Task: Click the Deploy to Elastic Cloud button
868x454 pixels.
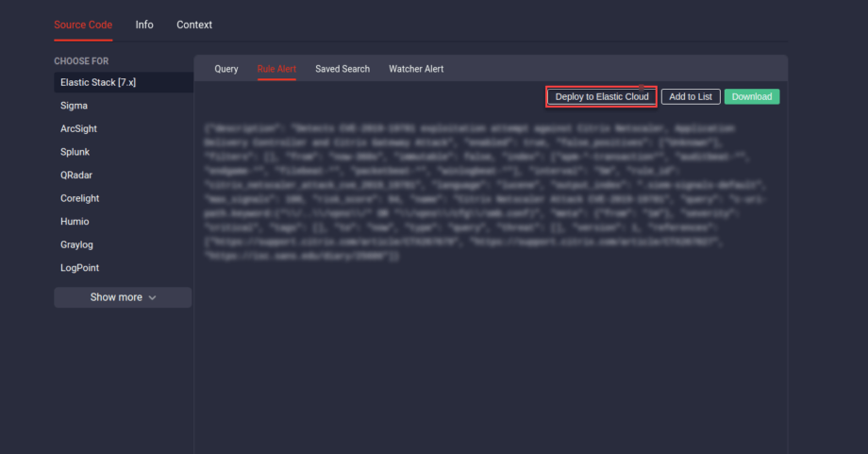Action: point(602,96)
